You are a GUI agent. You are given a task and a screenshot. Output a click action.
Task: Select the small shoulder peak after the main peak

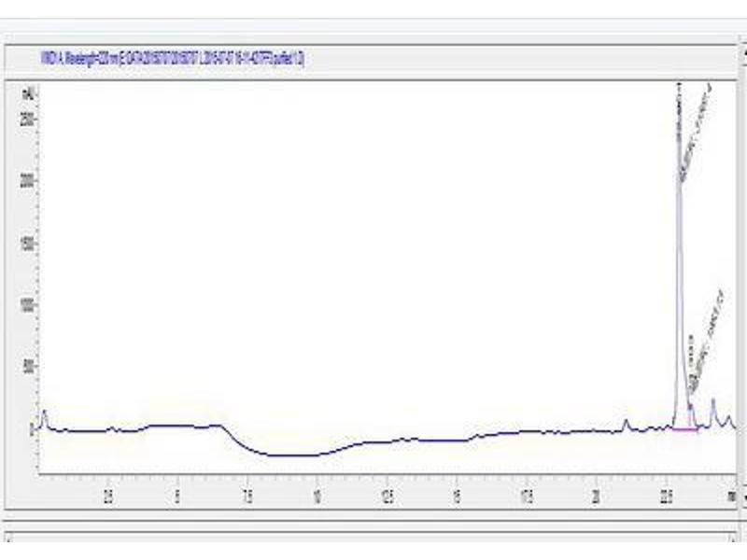[691, 407]
